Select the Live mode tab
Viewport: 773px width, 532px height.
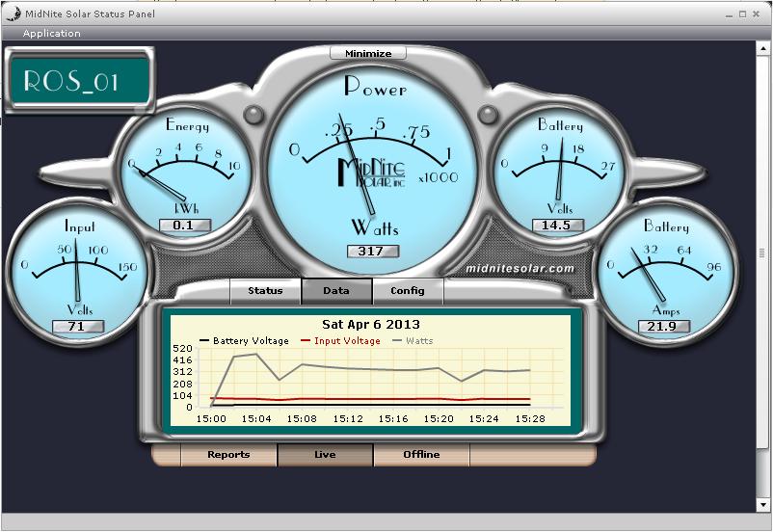coord(325,455)
